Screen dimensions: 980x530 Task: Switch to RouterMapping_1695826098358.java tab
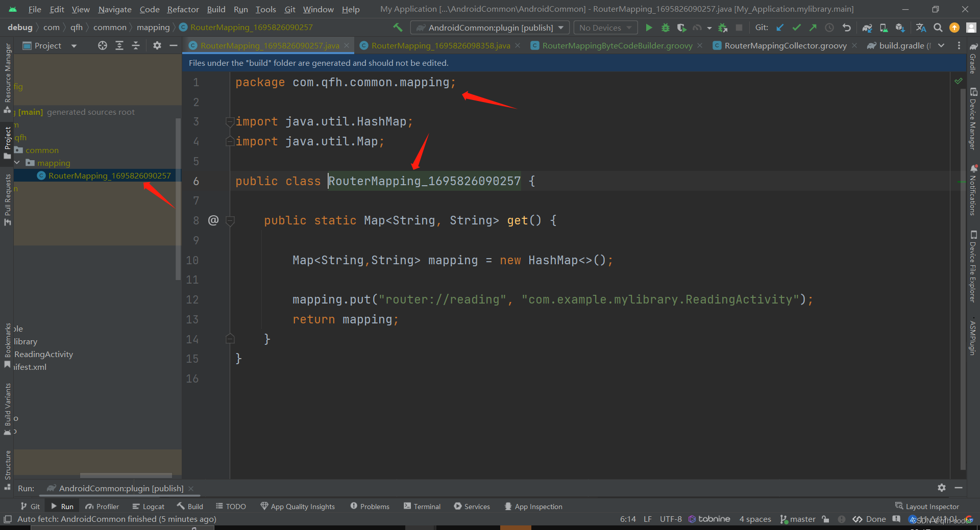(x=440, y=45)
